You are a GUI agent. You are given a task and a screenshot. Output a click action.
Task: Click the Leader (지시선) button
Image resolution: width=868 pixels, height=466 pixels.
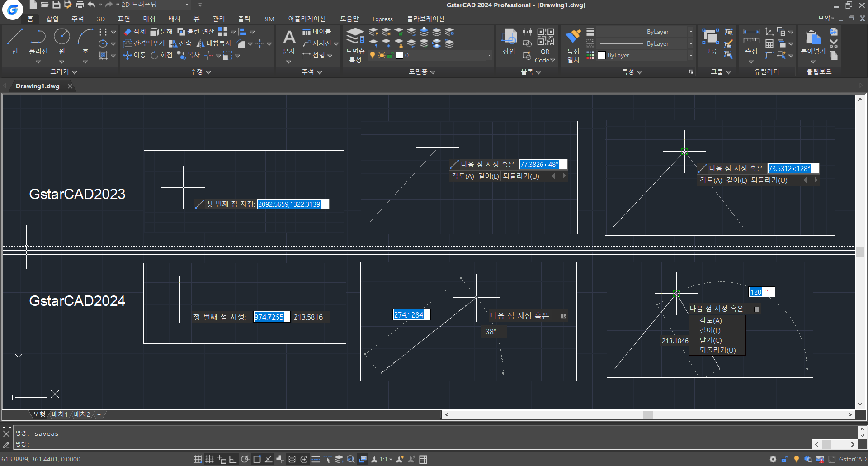317,43
